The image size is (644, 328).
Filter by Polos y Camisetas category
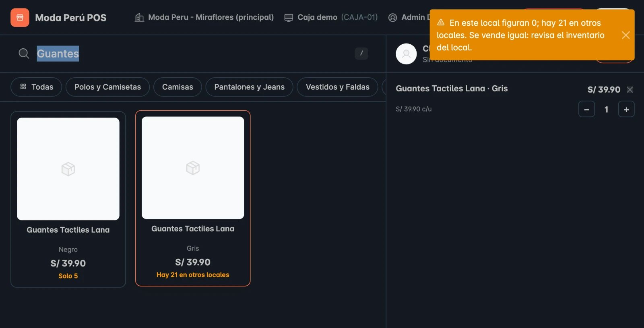click(x=107, y=87)
